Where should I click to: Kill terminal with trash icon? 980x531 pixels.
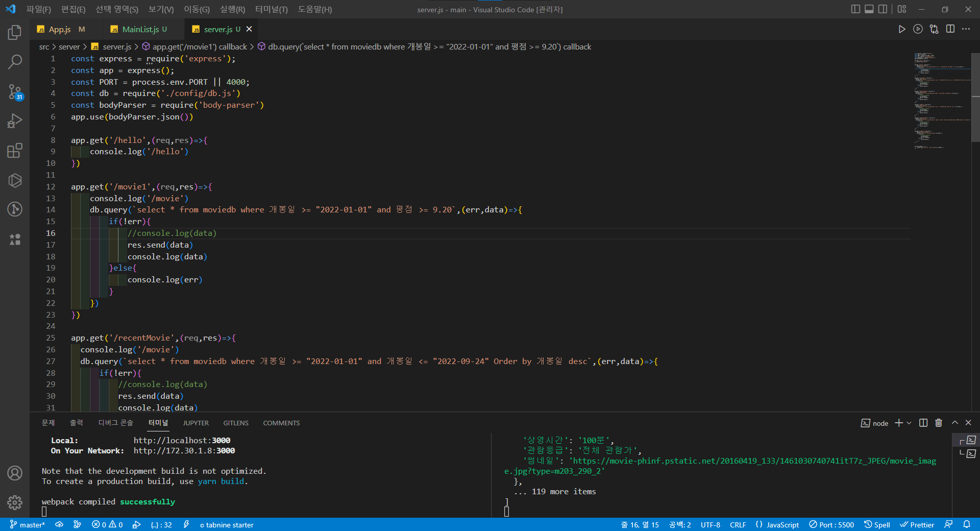(939, 423)
